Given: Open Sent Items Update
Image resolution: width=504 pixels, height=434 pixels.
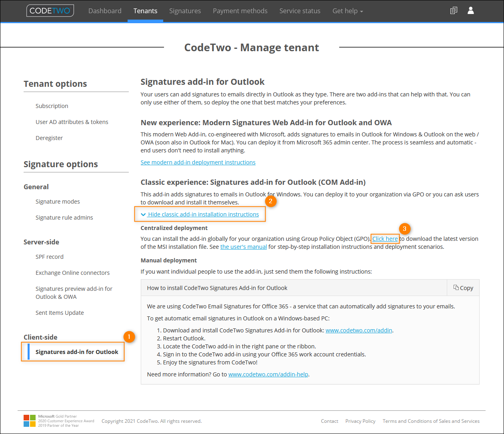Looking at the screenshot, I should [x=60, y=313].
